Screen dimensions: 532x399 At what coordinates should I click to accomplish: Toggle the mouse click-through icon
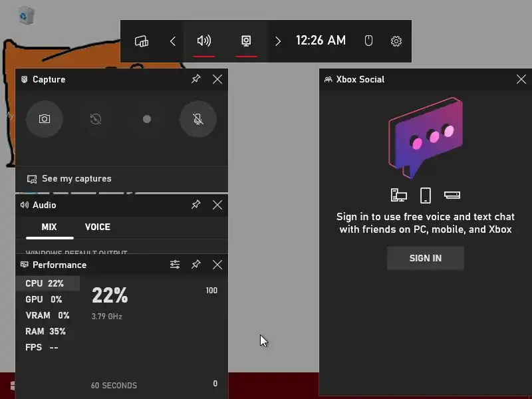pyautogui.click(x=368, y=41)
